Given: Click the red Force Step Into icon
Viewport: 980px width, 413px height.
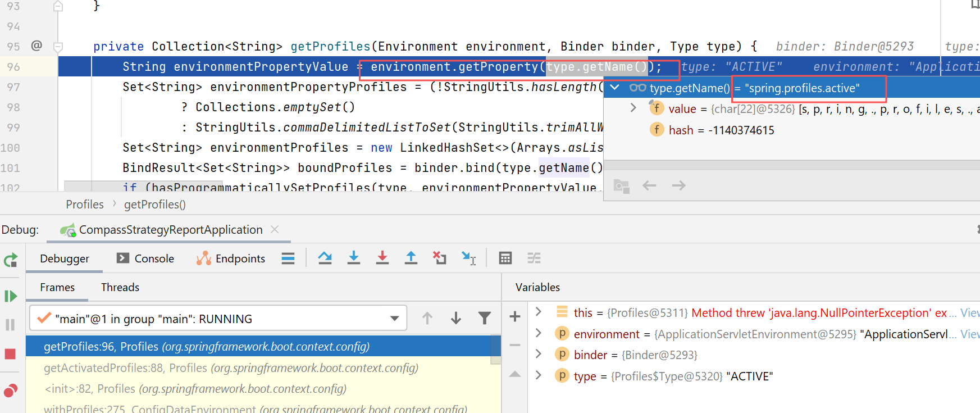Looking at the screenshot, I should [x=382, y=258].
